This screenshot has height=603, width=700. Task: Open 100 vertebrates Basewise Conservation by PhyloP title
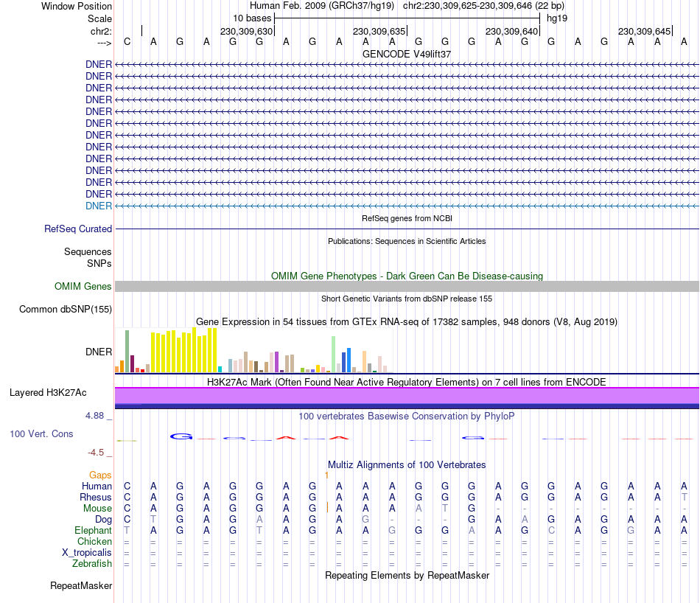(x=407, y=416)
